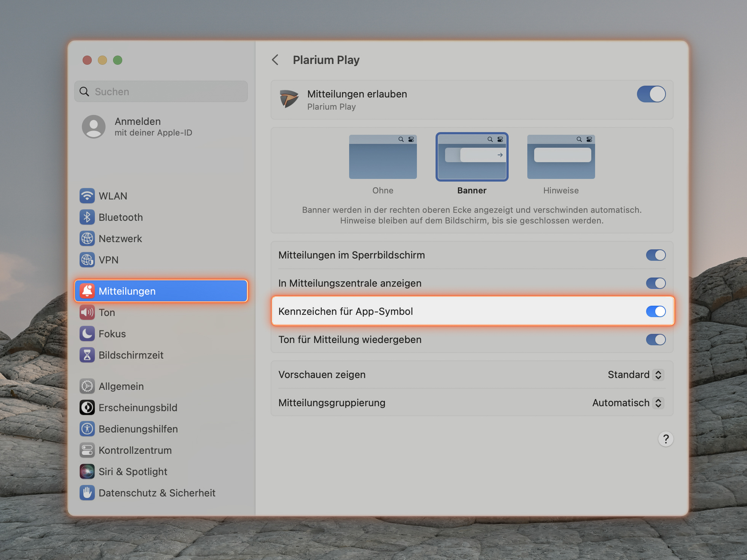Click the Datenschutz & Sicherheit hand icon

click(x=87, y=493)
